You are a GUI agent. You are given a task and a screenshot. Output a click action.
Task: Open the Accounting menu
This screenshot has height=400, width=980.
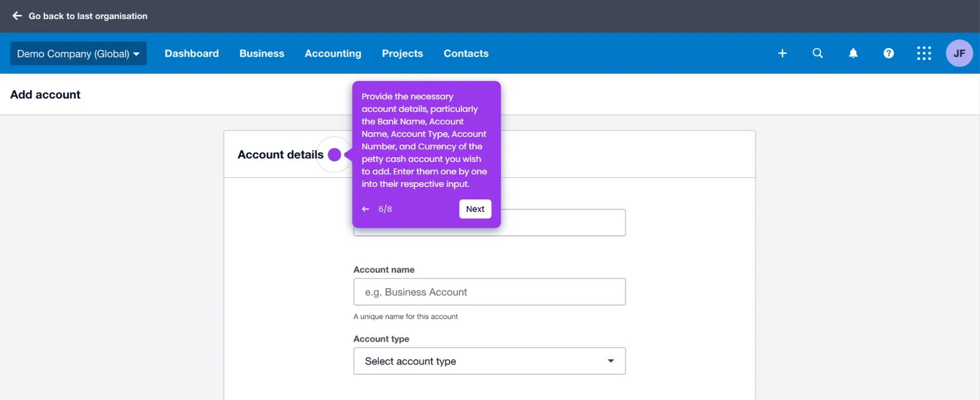tap(333, 54)
